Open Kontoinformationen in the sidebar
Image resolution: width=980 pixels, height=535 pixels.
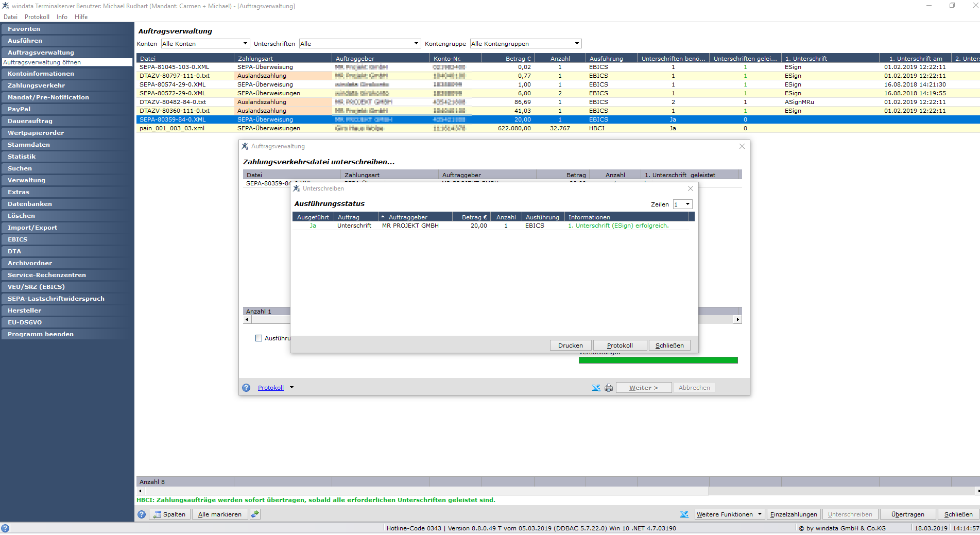[67, 74]
